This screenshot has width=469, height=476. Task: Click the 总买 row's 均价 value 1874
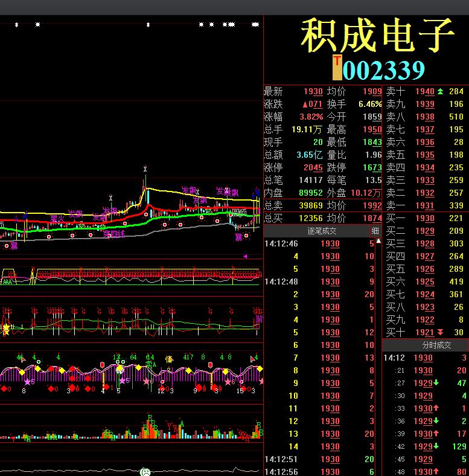[372, 218]
